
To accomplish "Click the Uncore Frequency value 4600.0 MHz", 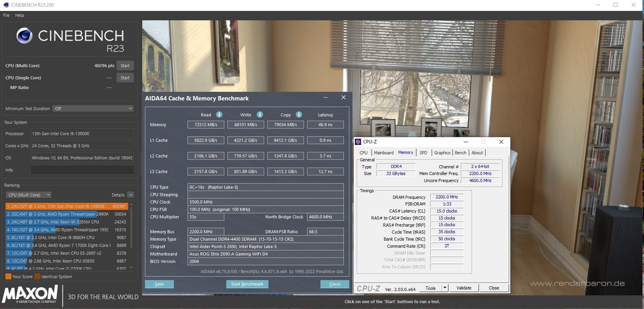I will pos(480,180).
